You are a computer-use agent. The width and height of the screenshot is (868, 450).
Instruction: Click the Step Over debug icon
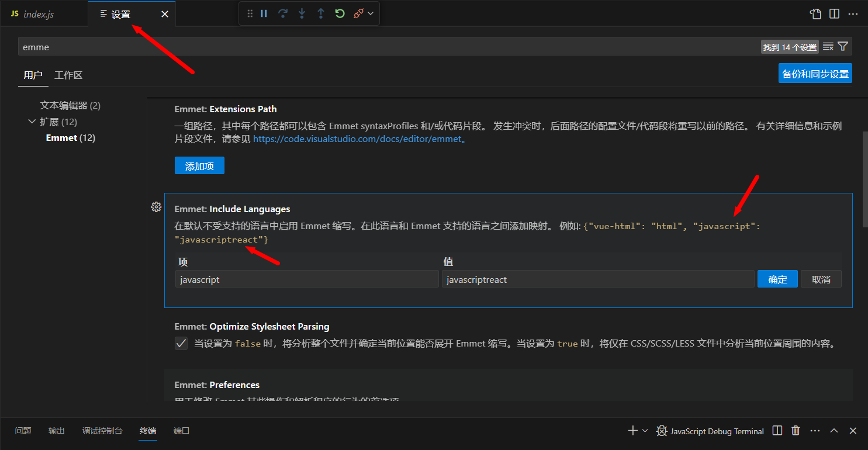coord(283,13)
